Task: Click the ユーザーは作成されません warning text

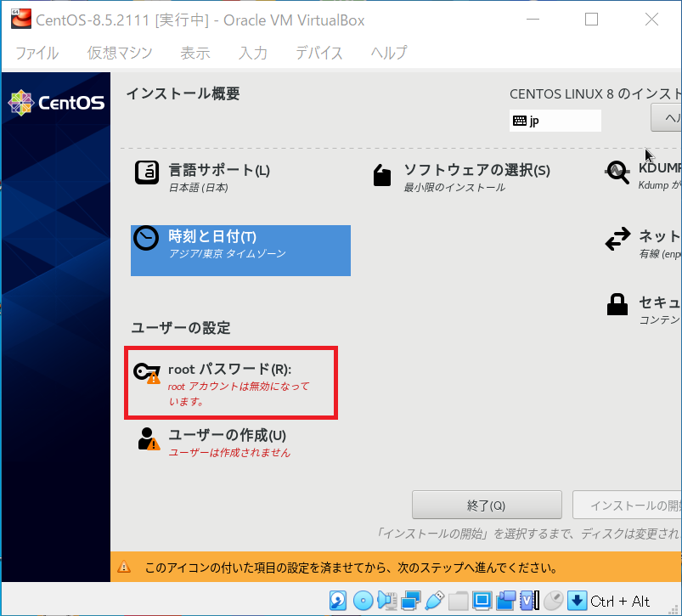Action: tap(229, 452)
